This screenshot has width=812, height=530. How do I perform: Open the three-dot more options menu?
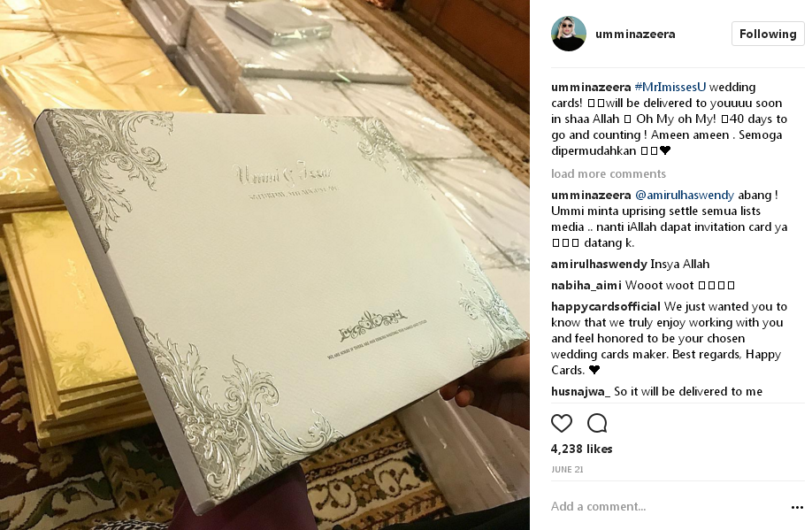click(x=797, y=507)
